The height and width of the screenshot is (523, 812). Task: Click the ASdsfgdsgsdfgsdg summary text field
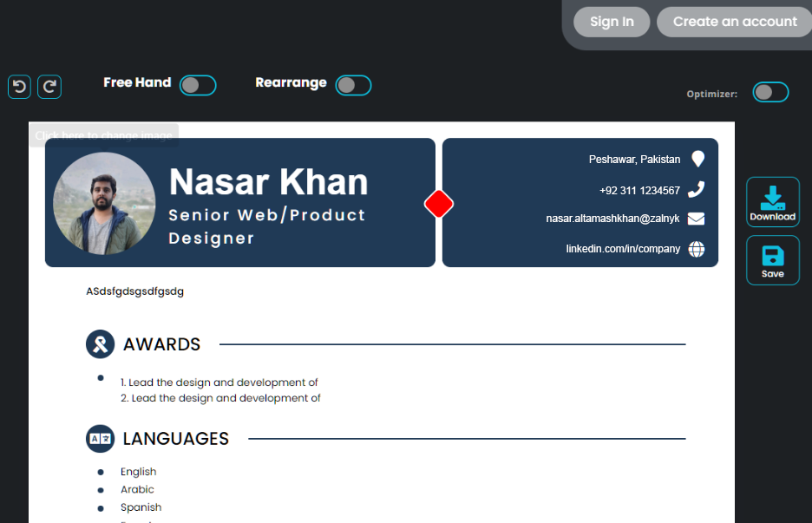[x=135, y=291]
